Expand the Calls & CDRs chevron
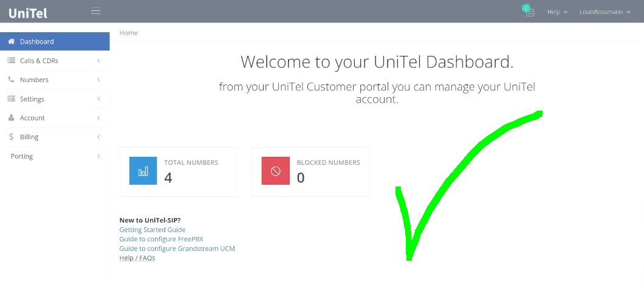The image size is (644, 285). point(98,61)
